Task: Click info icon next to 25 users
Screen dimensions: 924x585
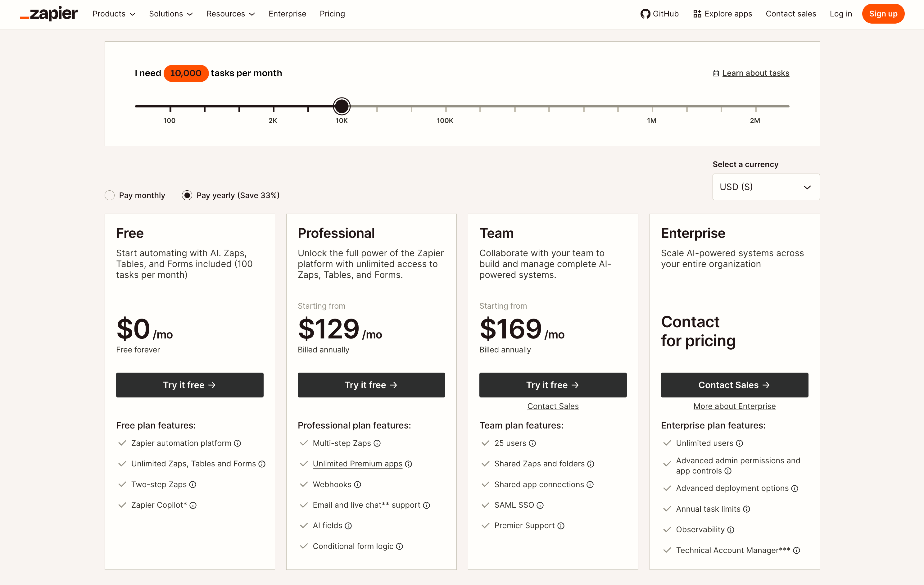Action: 532,443
